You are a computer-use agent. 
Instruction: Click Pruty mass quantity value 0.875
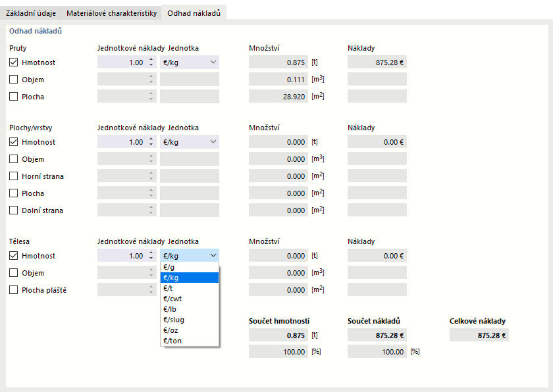[x=278, y=62]
